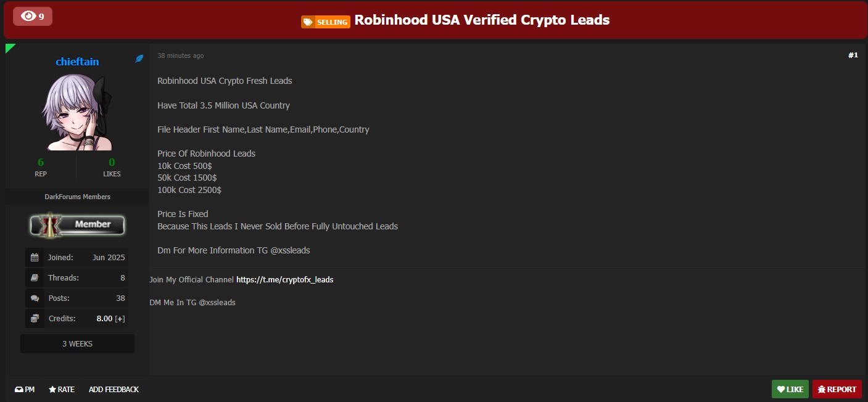Select the book icon beside Threads count
868x402 pixels.
[34, 277]
